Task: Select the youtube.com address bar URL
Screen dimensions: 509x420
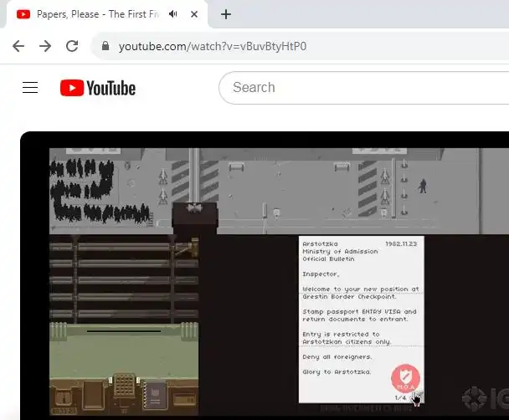Action: (213, 46)
